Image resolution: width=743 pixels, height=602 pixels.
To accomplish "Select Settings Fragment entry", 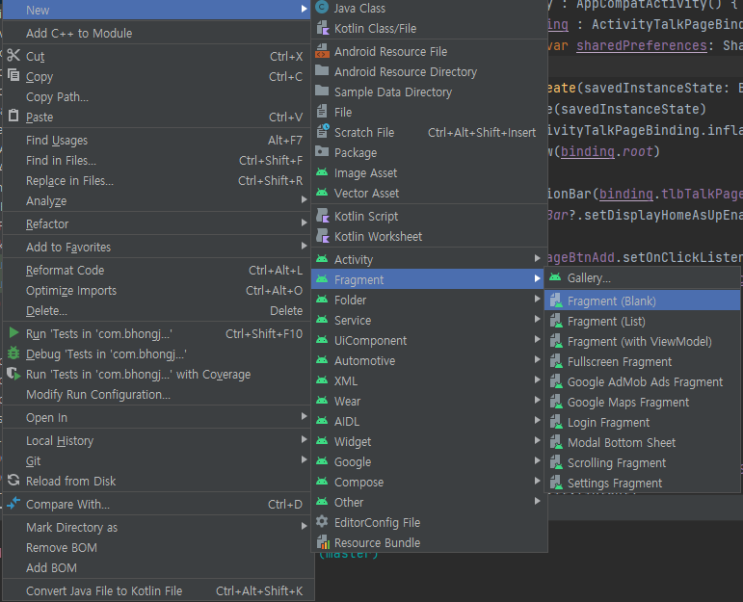I will point(642,483).
